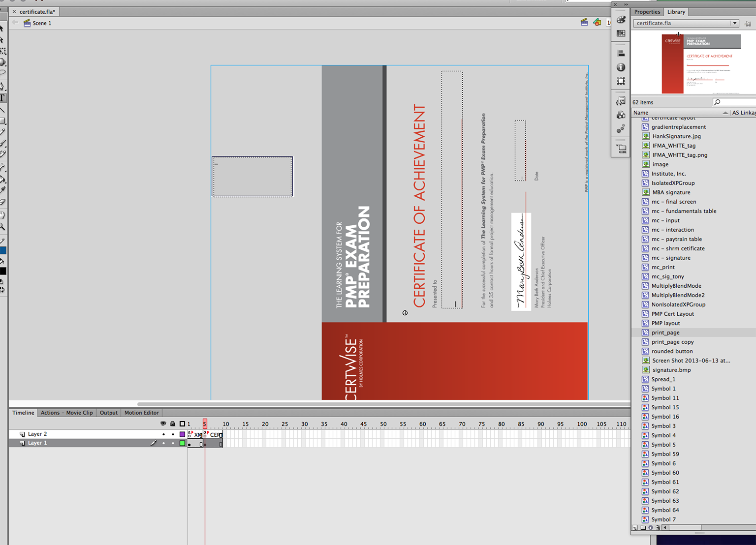Image resolution: width=756 pixels, height=545 pixels.
Task: Sort the library by the Name column arrow
Action: [725, 113]
